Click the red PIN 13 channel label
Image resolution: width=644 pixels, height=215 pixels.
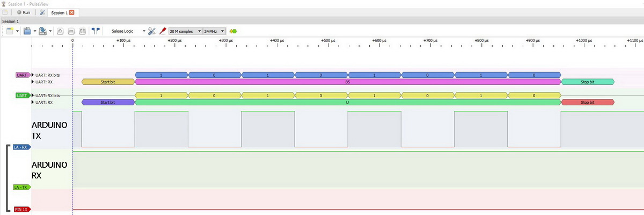(21, 210)
